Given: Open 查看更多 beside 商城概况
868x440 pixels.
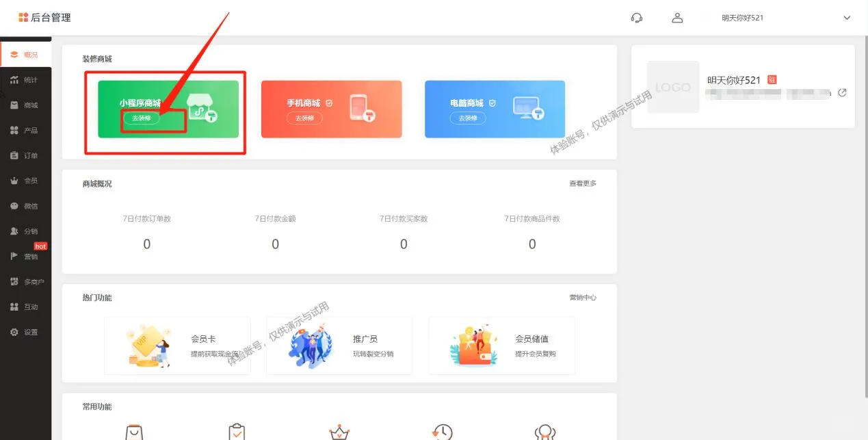Looking at the screenshot, I should coord(581,183).
